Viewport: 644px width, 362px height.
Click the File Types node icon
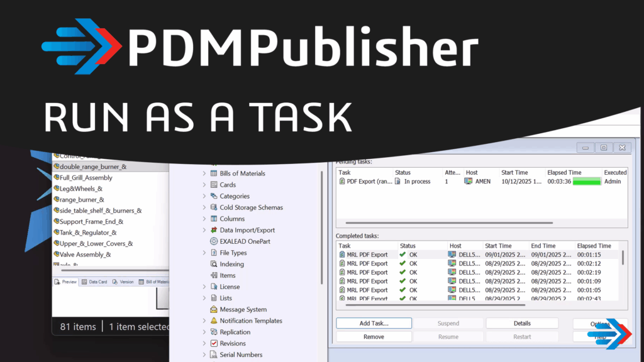[x=214, y=253]
